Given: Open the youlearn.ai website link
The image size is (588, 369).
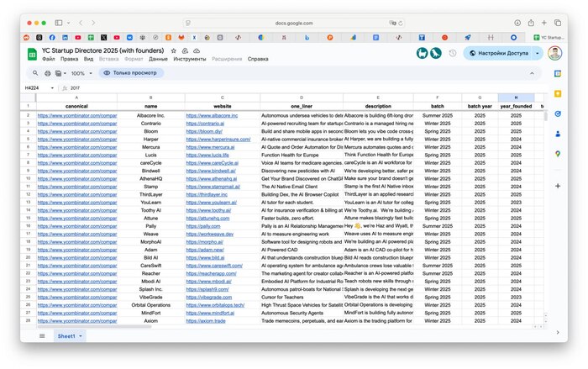Looking at the screenshot, I should [x=212, y=203].
